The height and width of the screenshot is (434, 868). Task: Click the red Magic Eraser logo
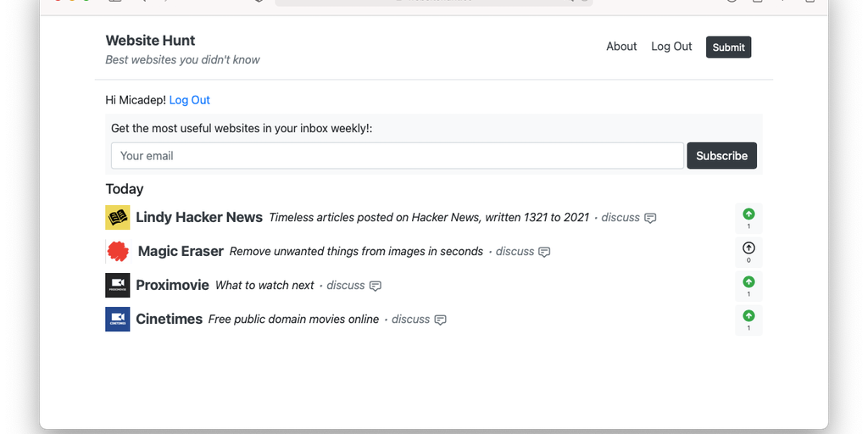pos(118,251)
